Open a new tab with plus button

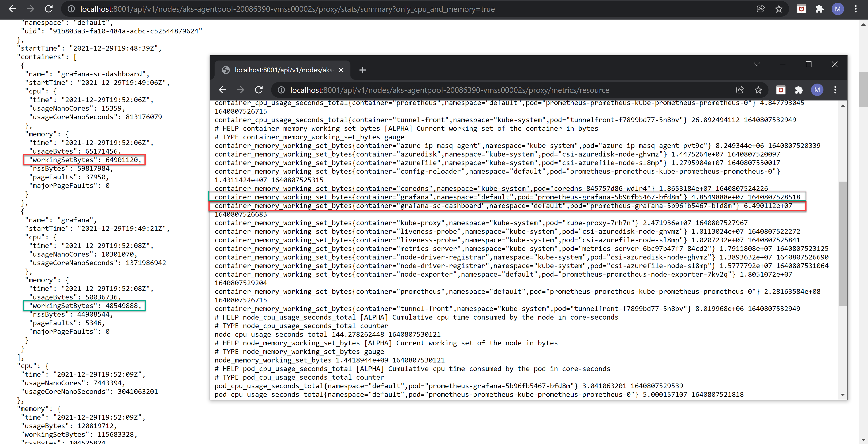(x=363, y=70)
